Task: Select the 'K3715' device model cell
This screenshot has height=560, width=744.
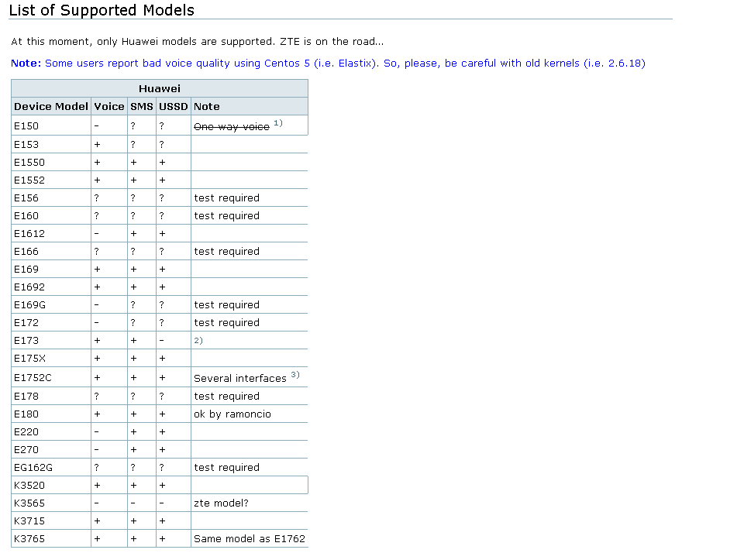Action: [x=51, y=520]
